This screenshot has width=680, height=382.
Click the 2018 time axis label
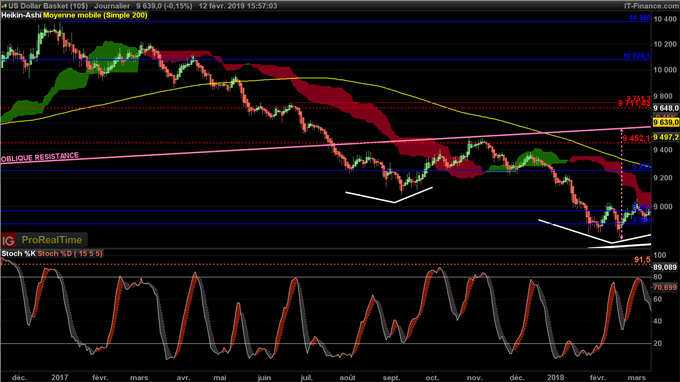coord(556,378)
